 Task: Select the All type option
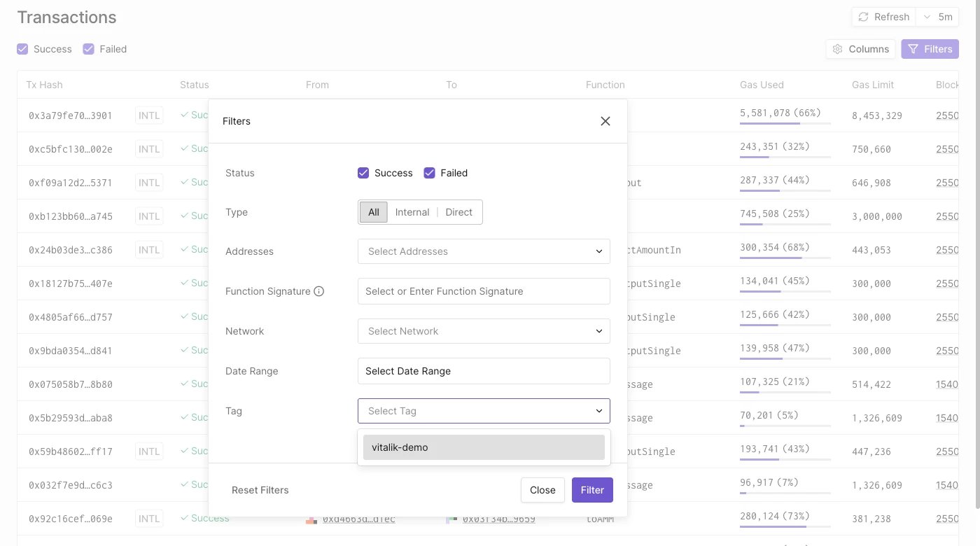tap(374, 212)
